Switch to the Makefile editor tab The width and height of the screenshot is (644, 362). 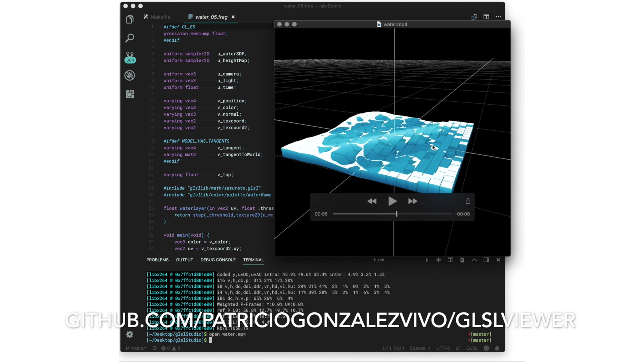coord(157,17)
